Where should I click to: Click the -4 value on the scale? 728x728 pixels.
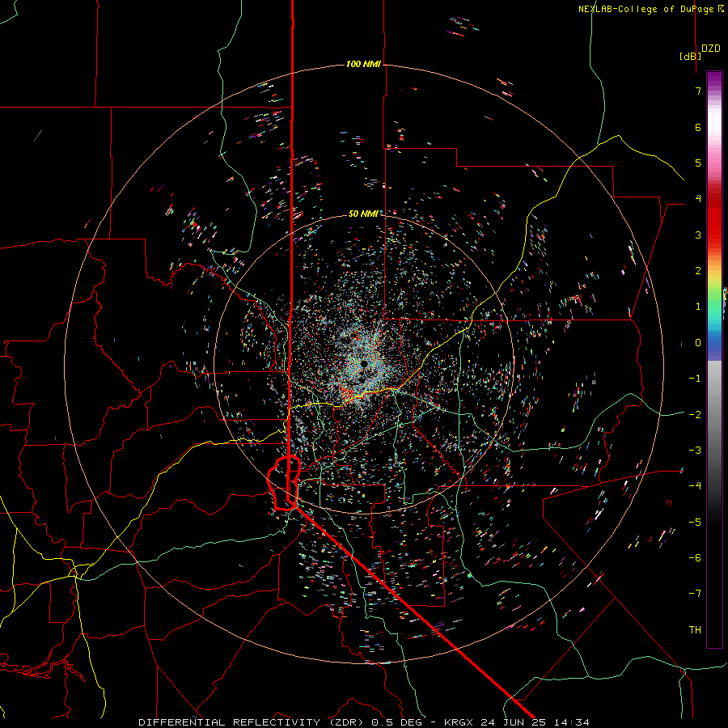tap(695, 485)
